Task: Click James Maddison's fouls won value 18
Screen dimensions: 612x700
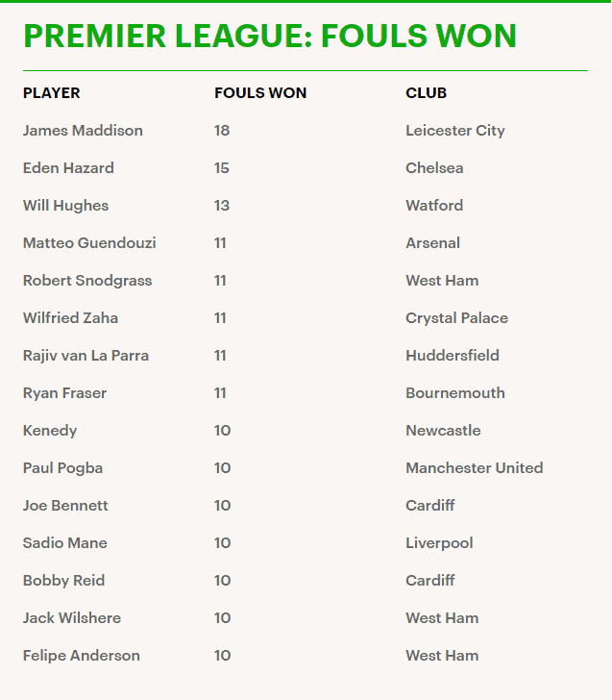Action: click(x=222, y=131)
